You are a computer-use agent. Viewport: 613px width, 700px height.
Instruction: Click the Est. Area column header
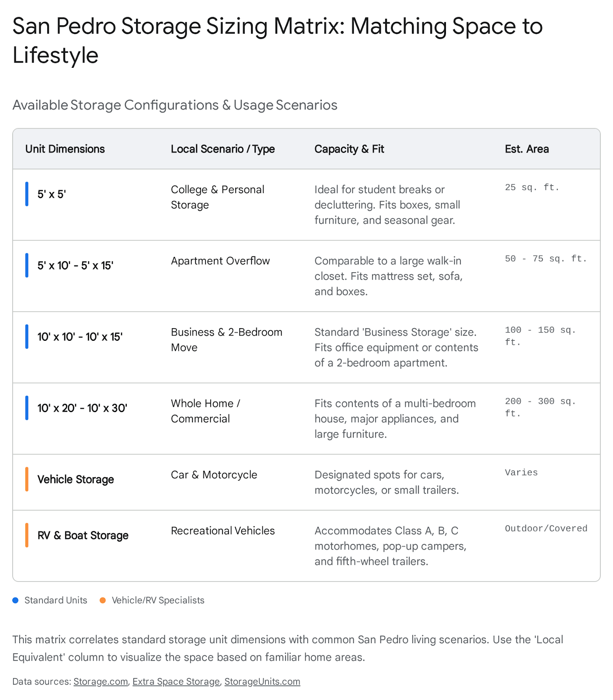point(526,149)
